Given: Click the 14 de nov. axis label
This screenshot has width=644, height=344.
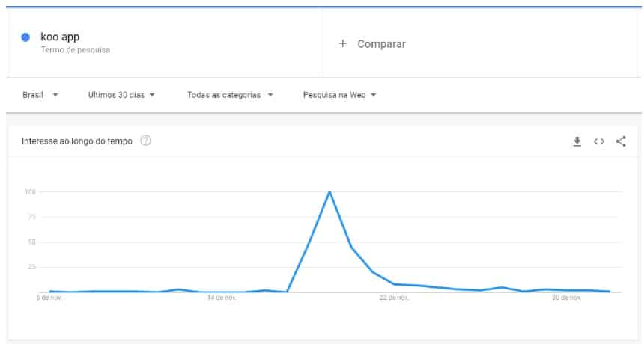Looking at the screenshot, I should tap(221, 298).
